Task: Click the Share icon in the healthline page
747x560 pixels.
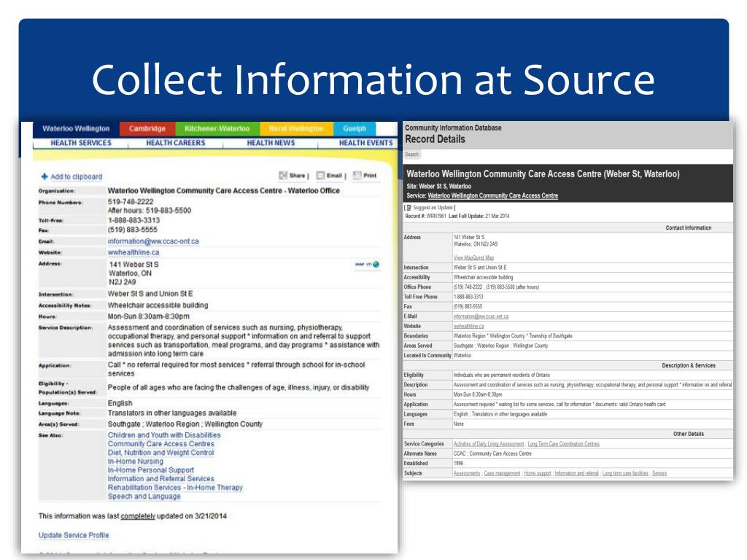Action: pos(283,176)
